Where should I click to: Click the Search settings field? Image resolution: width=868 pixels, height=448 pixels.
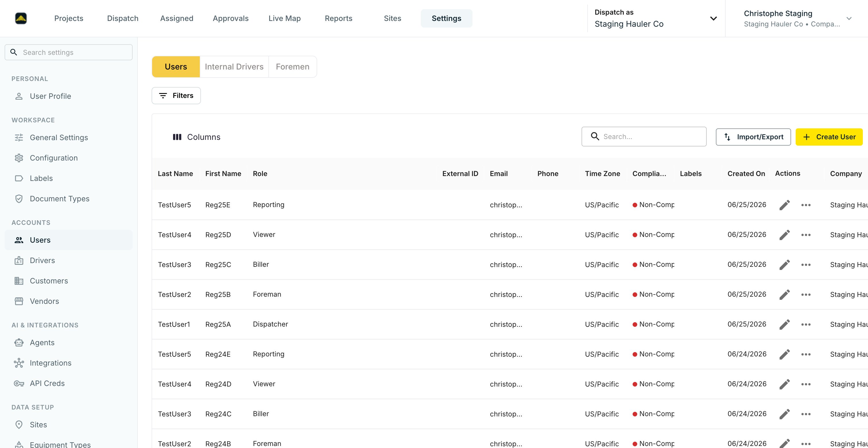click(x=69, y=52)
